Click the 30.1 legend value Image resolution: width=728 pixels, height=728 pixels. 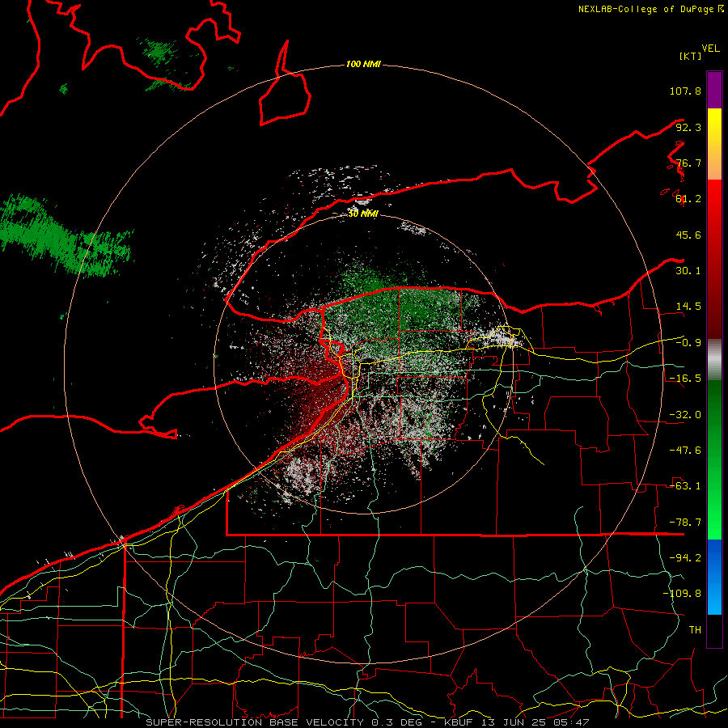coord(688,271)
